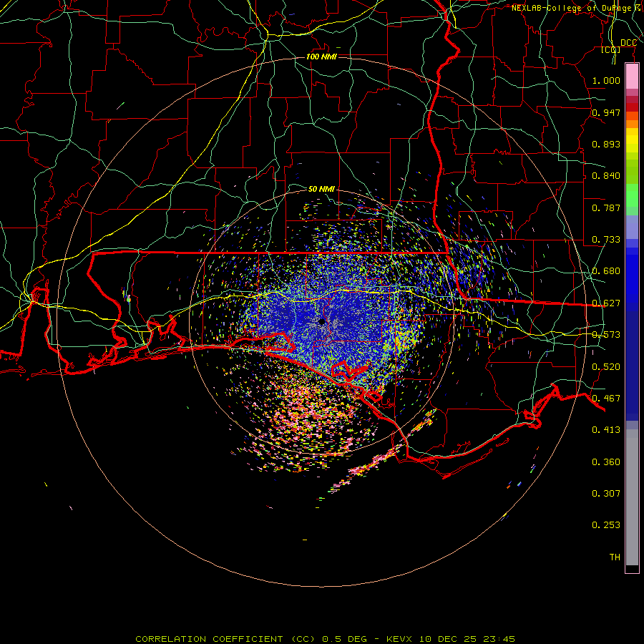This screenshot has height=644, width=644.
Task: Click the Correlation Coefficient KEVX product caption
Action: pyautogui.click(x=325, y=639)
